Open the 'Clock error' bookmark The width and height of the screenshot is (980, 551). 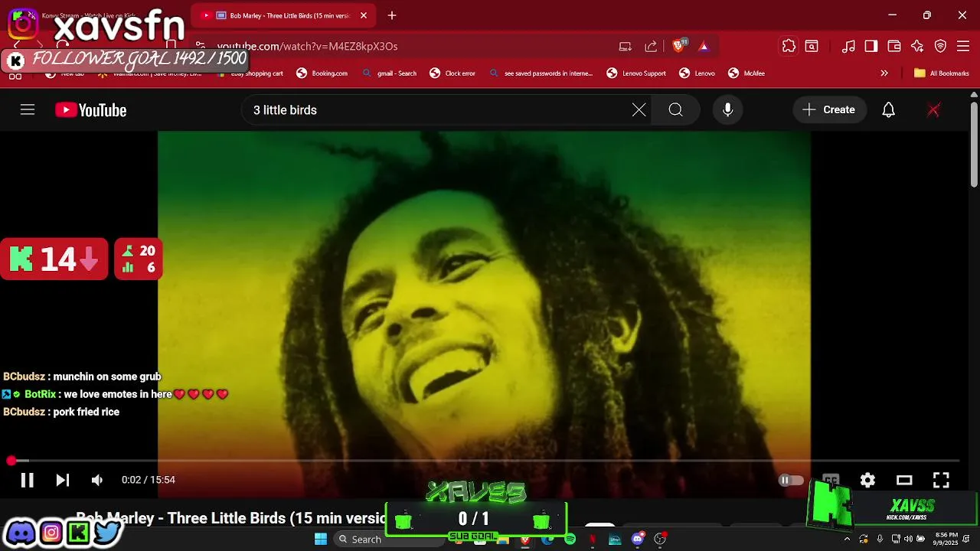[452, 73]
